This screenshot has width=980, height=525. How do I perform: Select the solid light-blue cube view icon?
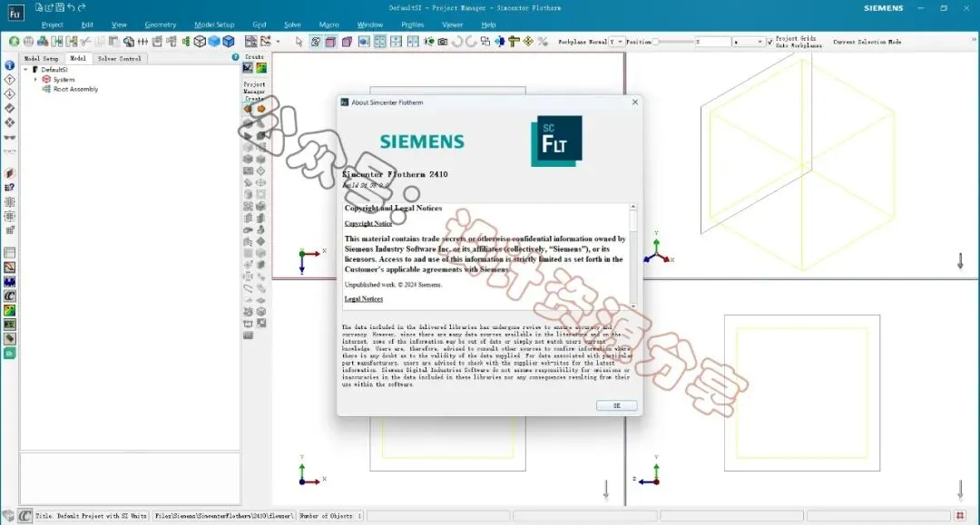point(214,42)
